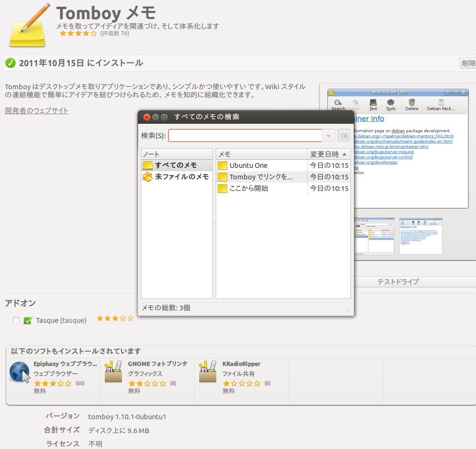The width and height of the screenshot is (476, 449).
Task: Click the clear search field icon
Action: (344, 136)
